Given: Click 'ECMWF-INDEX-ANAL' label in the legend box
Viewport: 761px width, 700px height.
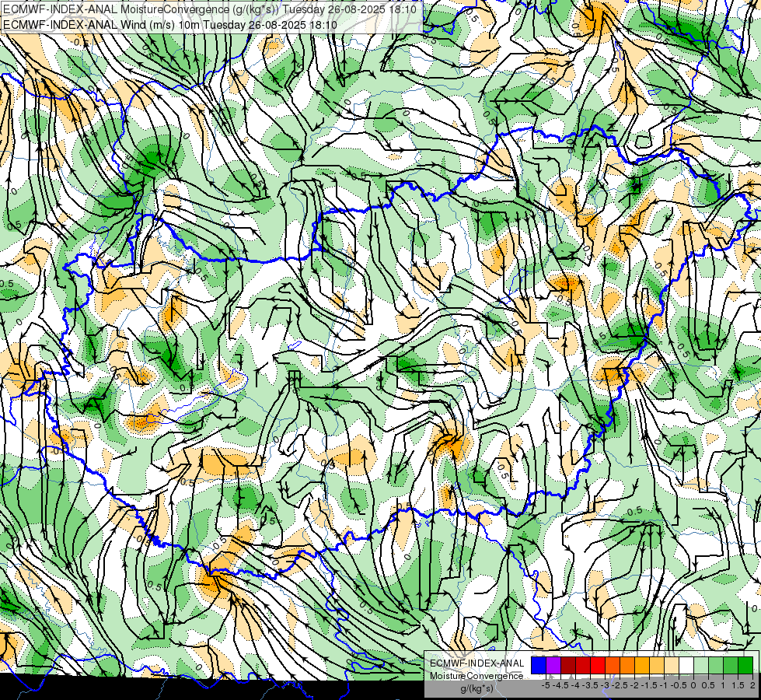Looking at the screenshot, I should [477, 663].
